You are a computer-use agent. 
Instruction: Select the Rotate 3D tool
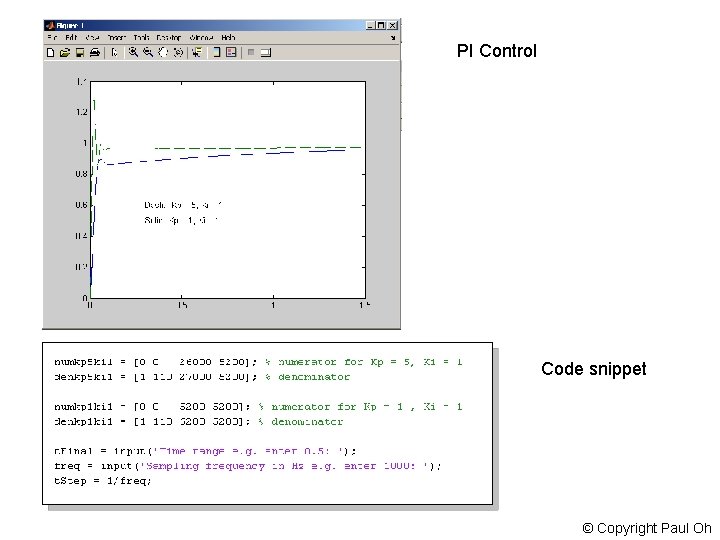click(178, 52)
